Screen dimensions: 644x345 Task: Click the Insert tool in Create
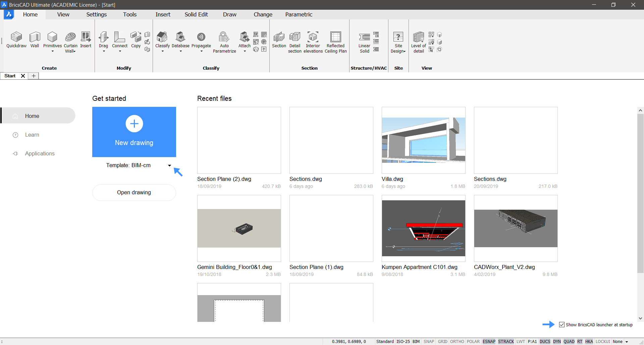(x=86, y=40)
